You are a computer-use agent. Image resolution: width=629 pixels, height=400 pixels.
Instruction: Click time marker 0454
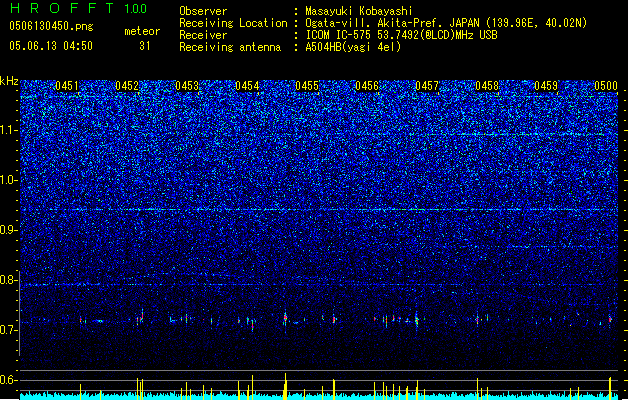pos(247,86)
